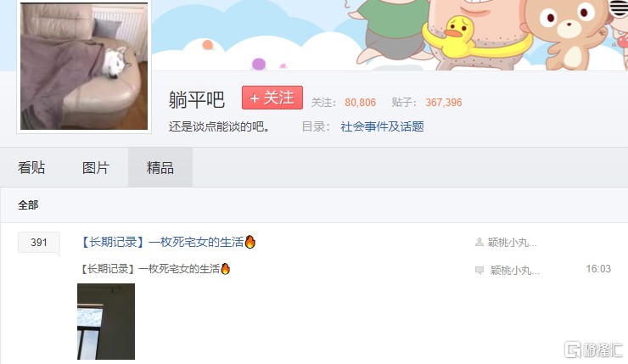Switch to the 图片 tab
Screen dimensions: 628x364
point(96,167)
